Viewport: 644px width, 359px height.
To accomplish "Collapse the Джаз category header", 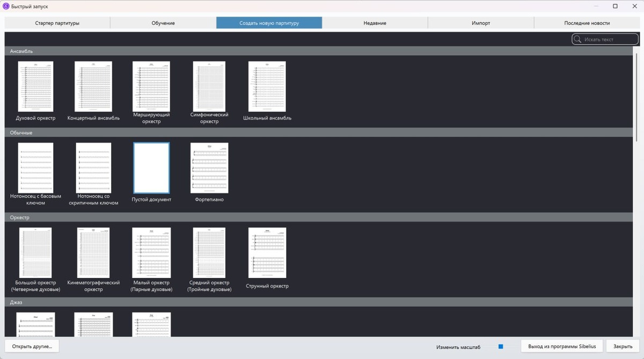I will tap(319, 302).
